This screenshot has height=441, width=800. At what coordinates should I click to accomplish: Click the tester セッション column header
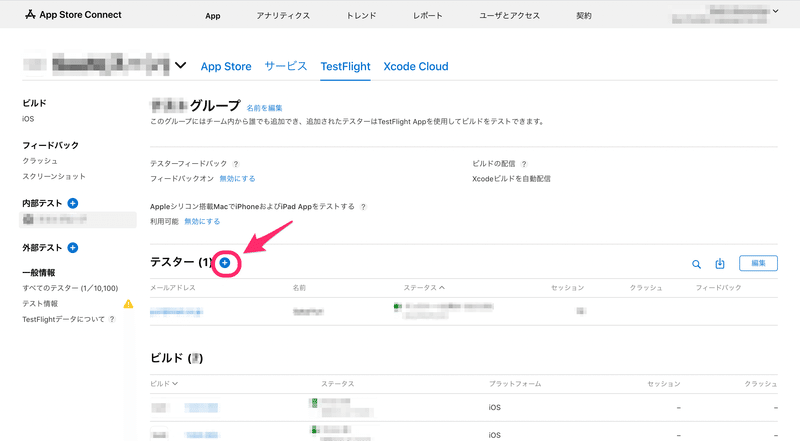coord(567,288)
